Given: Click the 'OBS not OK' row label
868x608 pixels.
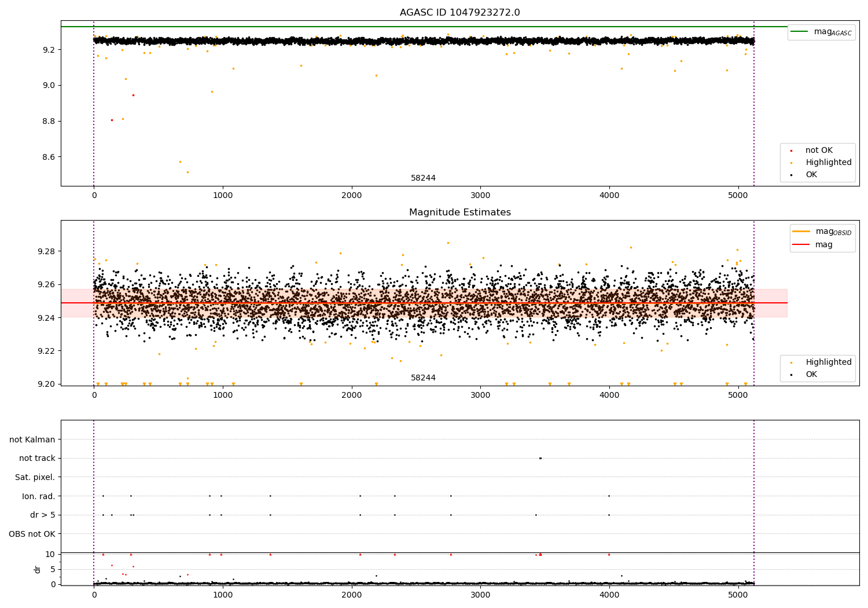Looking at the screenshot, I should coord(32,534).
